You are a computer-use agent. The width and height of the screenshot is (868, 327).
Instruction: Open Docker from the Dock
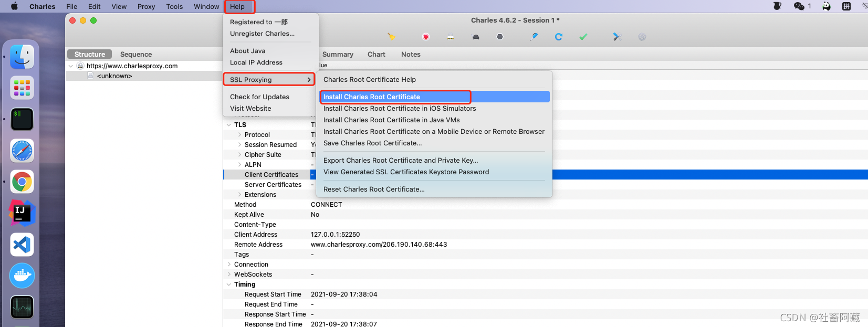22,276
